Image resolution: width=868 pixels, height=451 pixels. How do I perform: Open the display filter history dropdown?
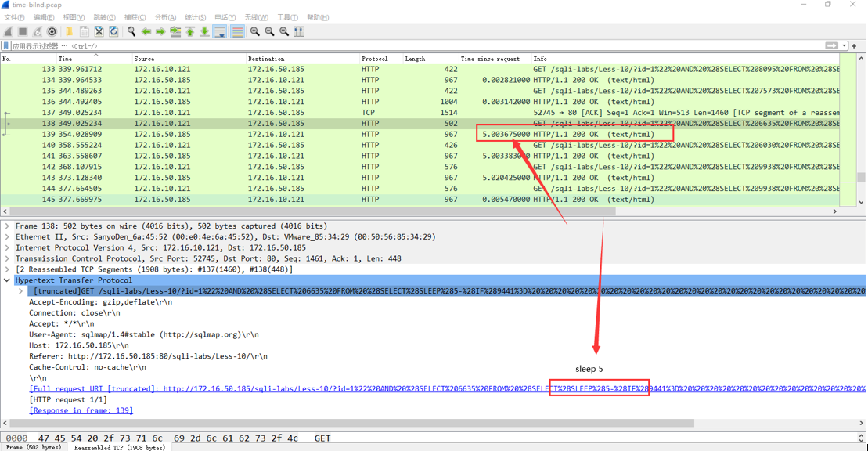845,46
